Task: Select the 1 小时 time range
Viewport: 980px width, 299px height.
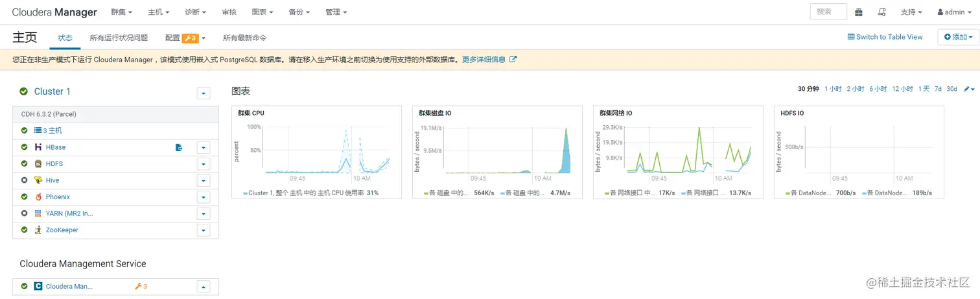Action: (833, 89)
